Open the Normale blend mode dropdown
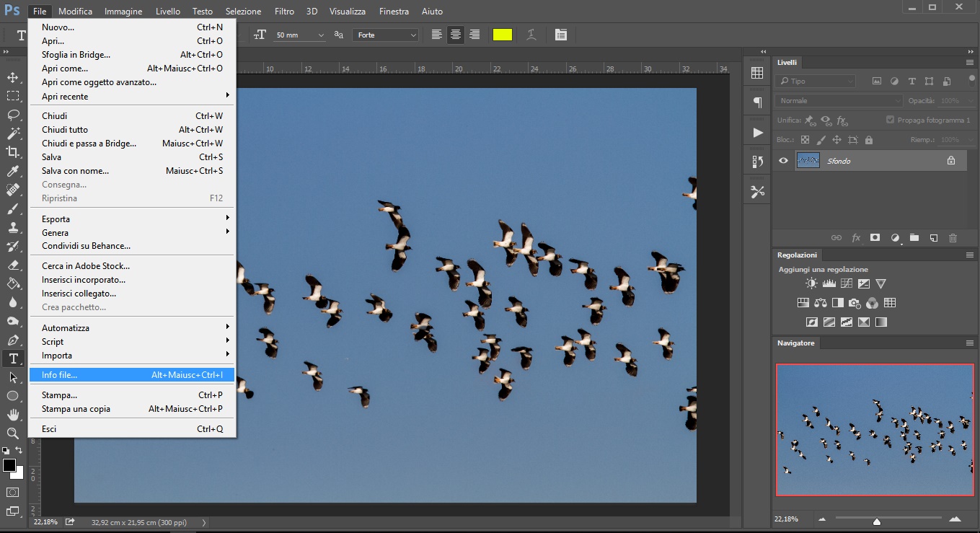Viewport: 980px width, 533px height. point(839,101)
